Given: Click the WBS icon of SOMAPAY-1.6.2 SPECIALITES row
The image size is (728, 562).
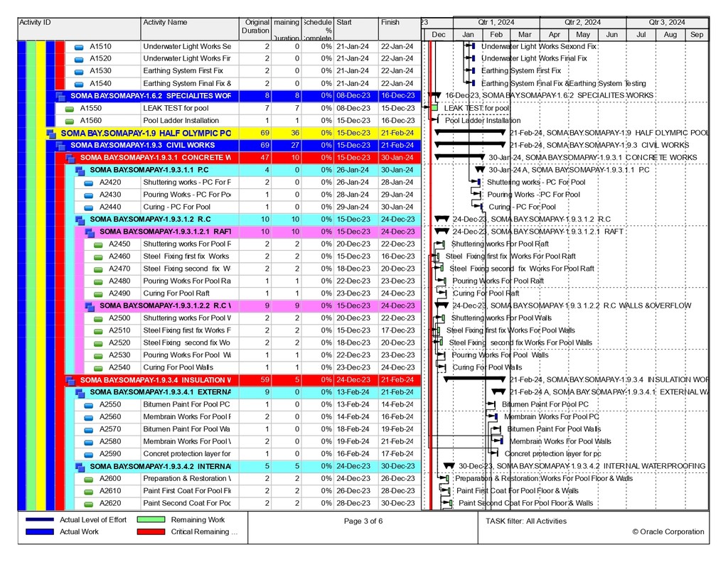Looking at the screenshot, I should tap(60, 97).
